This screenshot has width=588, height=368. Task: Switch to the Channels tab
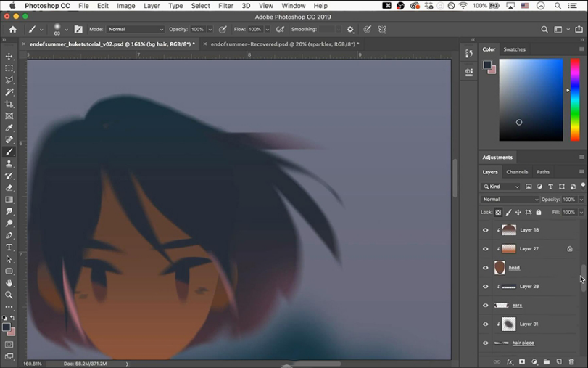point(517,172)
